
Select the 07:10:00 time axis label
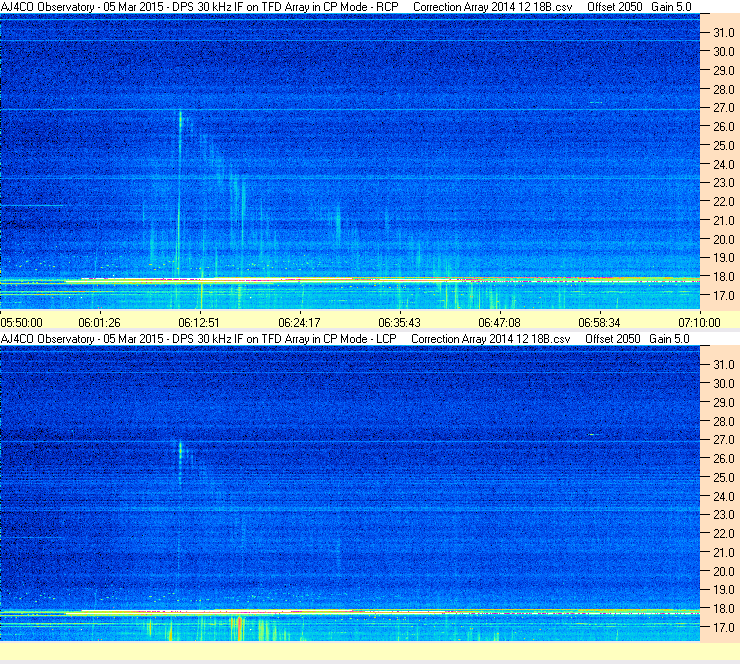[x=699, y=323]
